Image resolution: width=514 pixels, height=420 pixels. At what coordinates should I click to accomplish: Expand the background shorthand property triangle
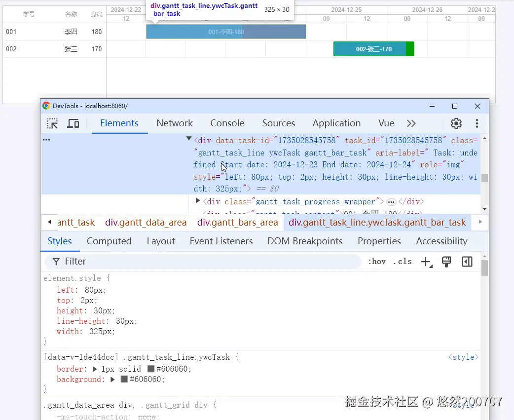[112, 380]
